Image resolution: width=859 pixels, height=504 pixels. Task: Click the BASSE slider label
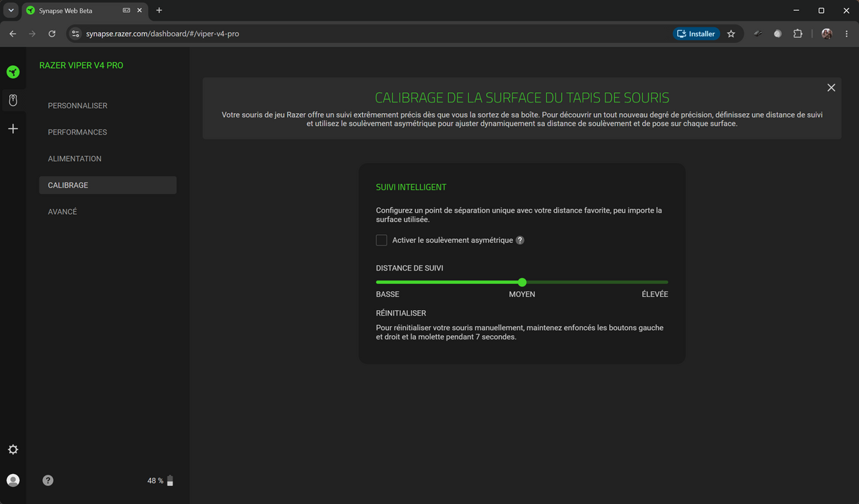(x=387, y=294)
